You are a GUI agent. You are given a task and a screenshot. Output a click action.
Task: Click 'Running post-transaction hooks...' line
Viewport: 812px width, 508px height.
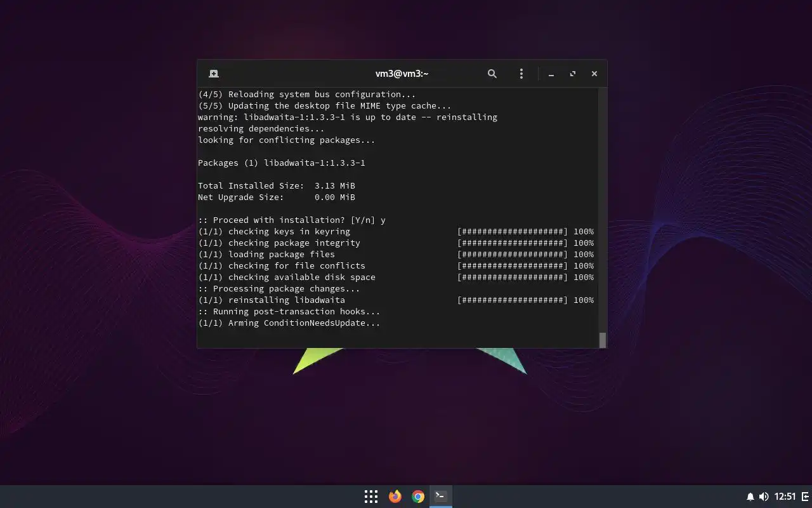tap(289, 311)
